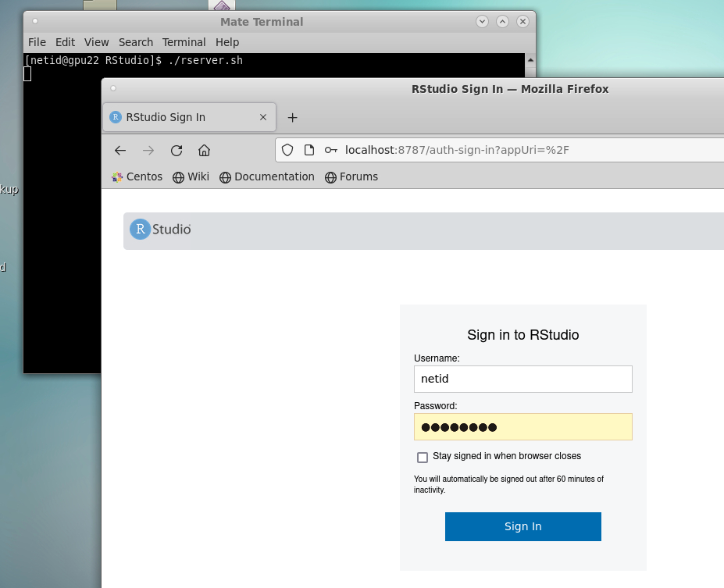Click the terminal command line text
The image size is (724, 588).
pos(134,60)
